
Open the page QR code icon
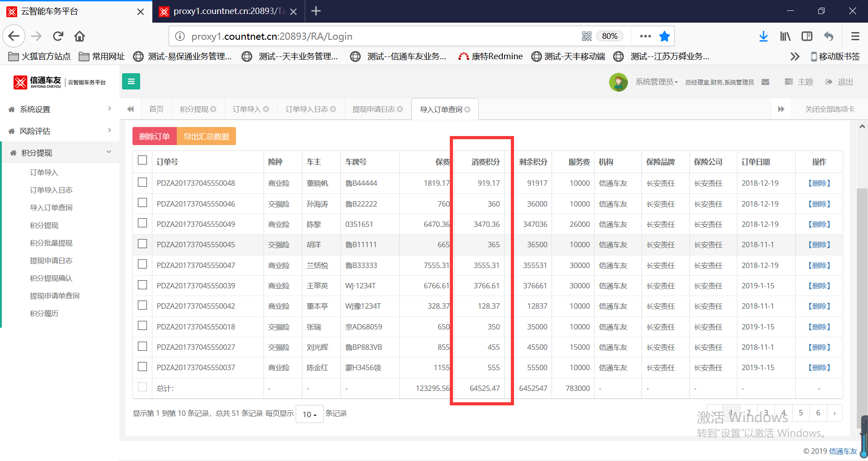click(586, 36)
